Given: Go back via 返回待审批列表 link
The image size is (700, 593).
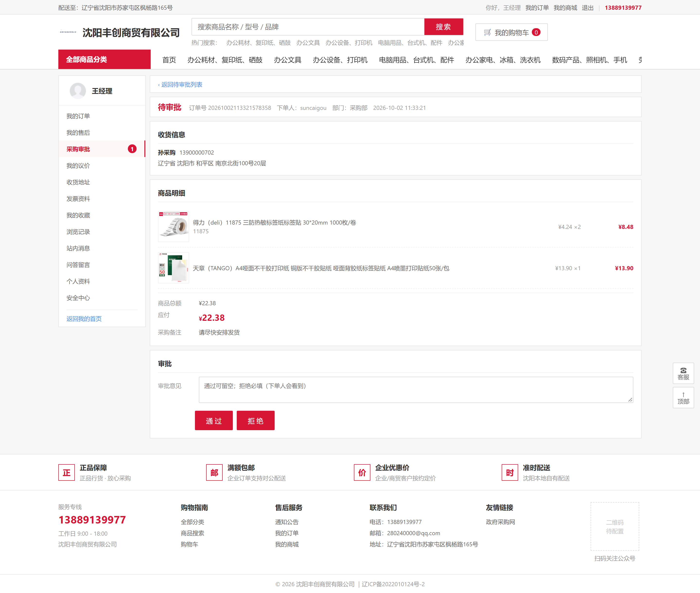Looking at the screenshot, I should point(180,84).
